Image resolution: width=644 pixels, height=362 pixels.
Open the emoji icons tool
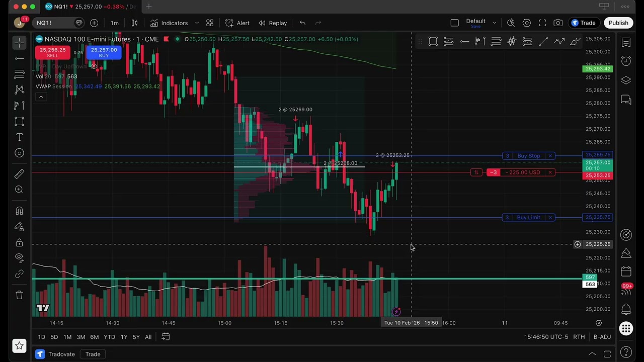19,153
